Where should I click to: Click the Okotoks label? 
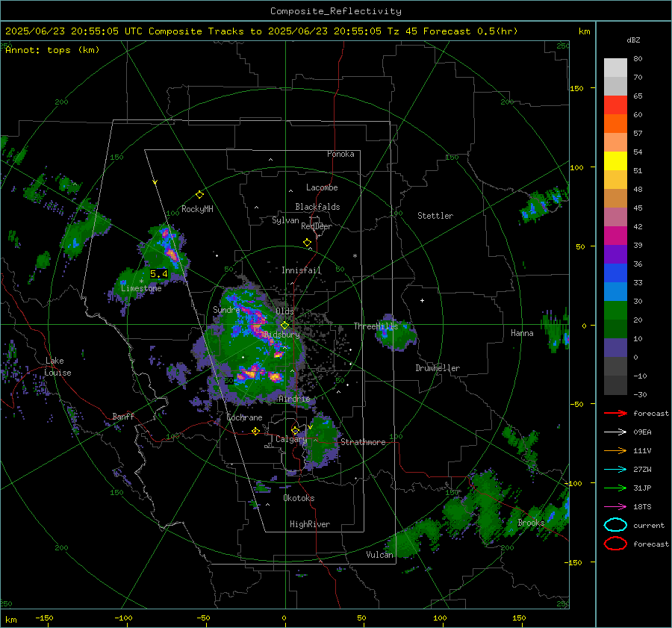[299, 498]
